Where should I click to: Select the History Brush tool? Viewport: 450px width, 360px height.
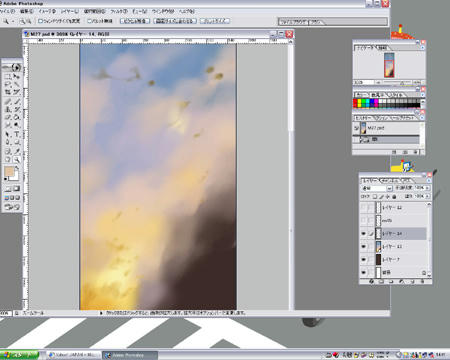tap(16, 109)
